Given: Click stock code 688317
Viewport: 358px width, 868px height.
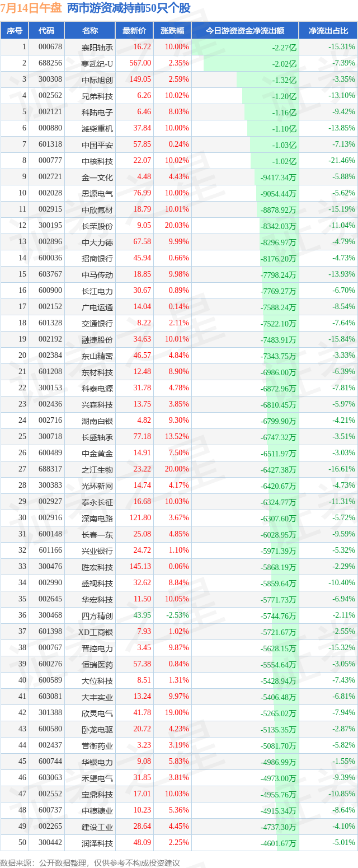Looking at the screenshot, I should point(50,469).
